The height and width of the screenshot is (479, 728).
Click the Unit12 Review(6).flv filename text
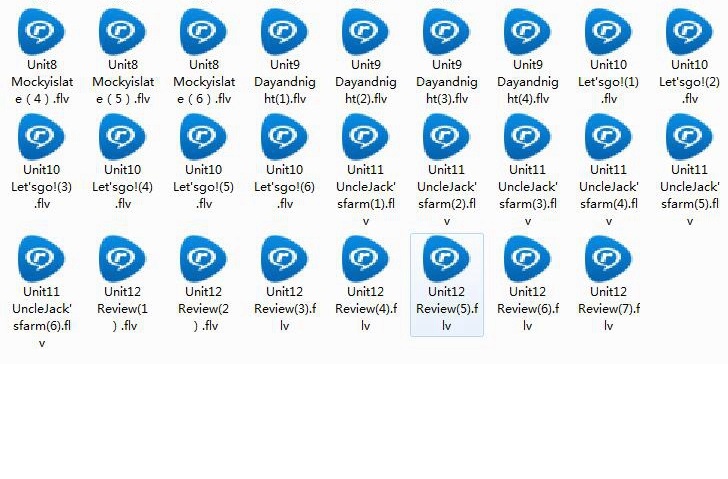tap(527, 308)
